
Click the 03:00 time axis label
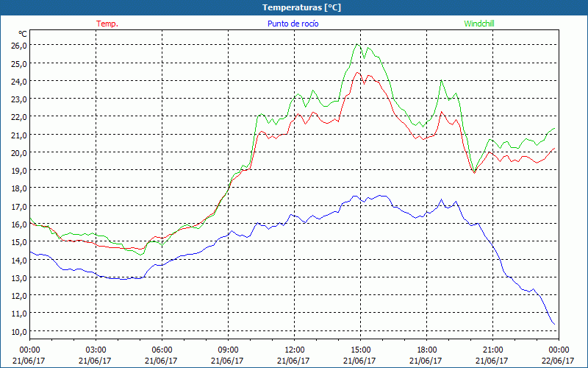[x=96, y=350]
